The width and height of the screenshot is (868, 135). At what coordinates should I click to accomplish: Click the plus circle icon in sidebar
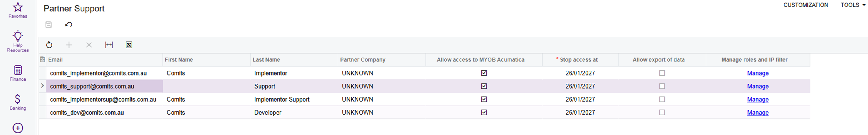point(18,128)
